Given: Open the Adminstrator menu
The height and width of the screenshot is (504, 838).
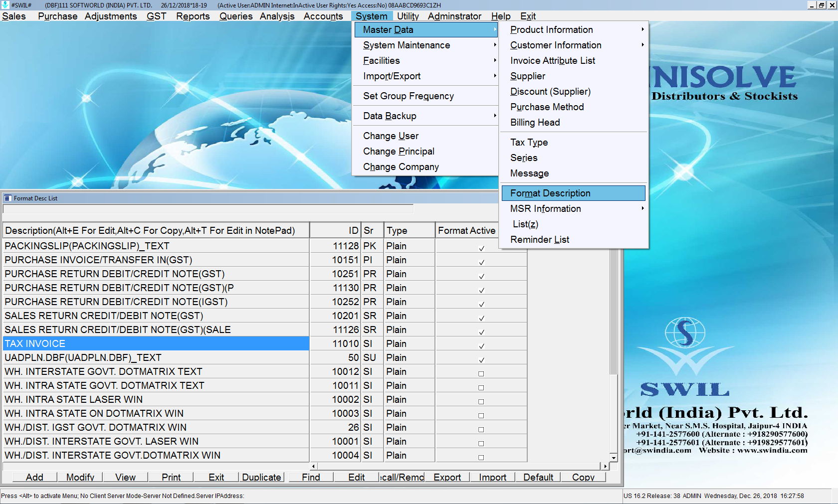Looking at the screenshot, I should [x=454, y=16].
